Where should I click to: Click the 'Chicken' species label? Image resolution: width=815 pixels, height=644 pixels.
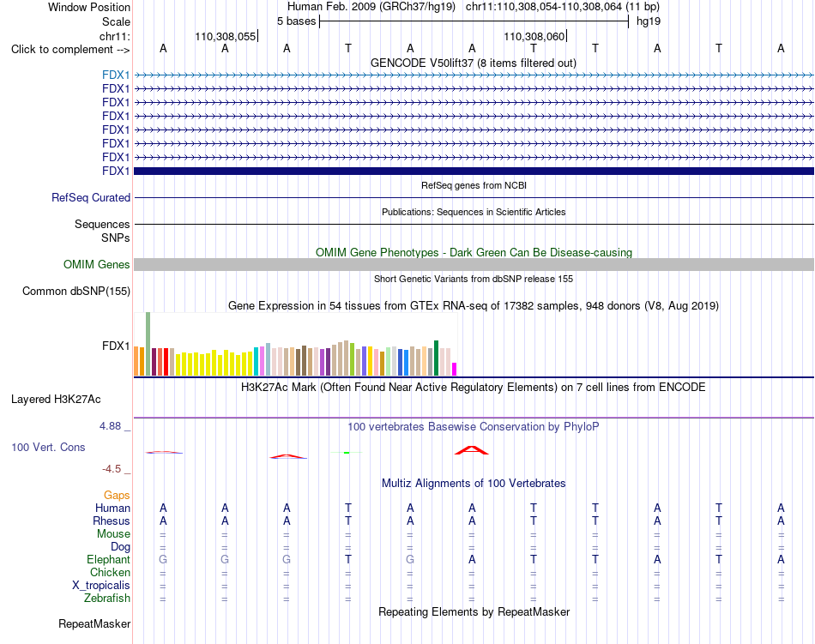pyautogui.click(x=110, y=572)
